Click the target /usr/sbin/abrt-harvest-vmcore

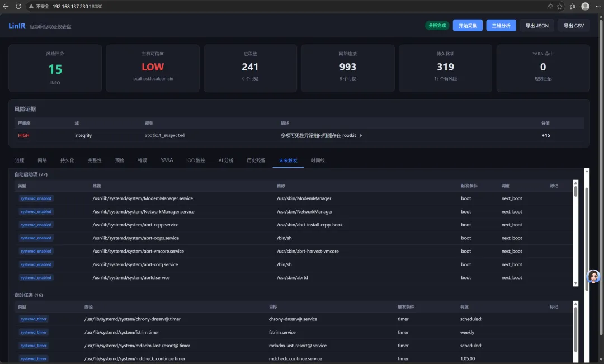click(x=308, y=251)
